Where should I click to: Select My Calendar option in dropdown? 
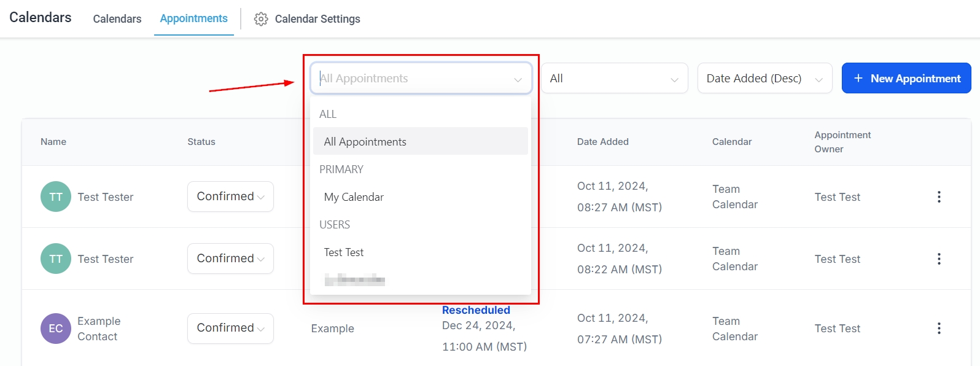tap(354, 197)
